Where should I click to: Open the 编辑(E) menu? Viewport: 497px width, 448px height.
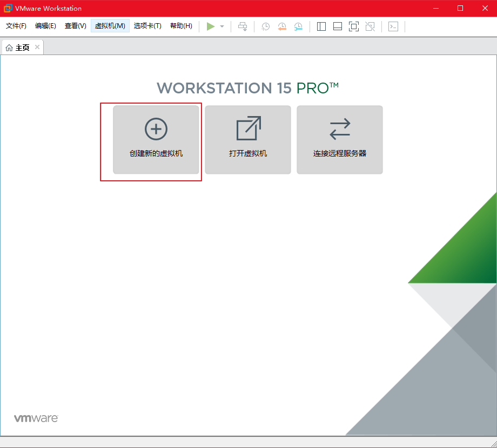pos(45,26)
